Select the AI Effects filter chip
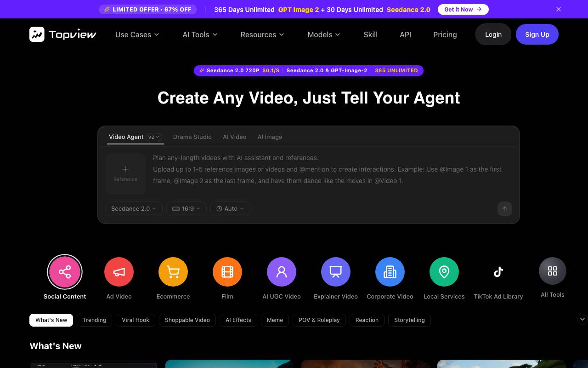Screen dimensions: 588x368 238,320
